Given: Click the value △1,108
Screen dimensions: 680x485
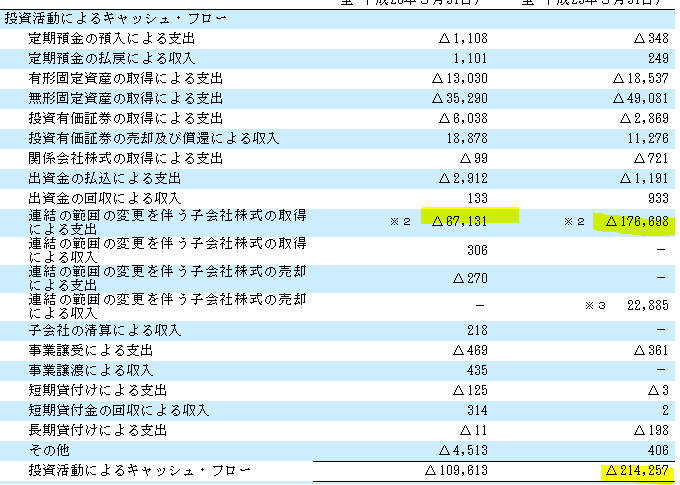Looking at the screenshot, I should 463,39.
